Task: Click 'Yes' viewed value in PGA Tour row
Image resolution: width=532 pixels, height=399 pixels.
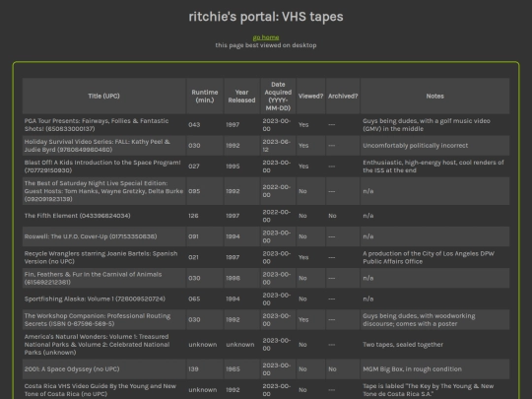Action: point(303,125)
